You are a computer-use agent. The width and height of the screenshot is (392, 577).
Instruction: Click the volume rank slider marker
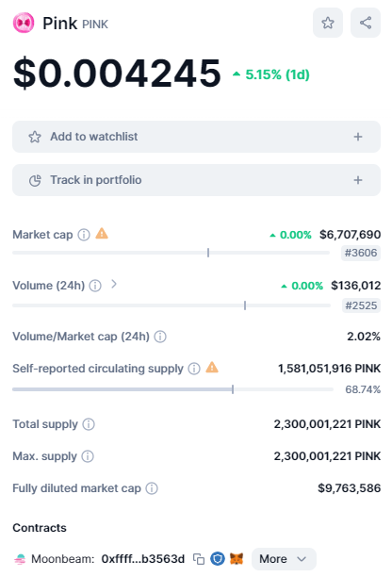[245, 305]
